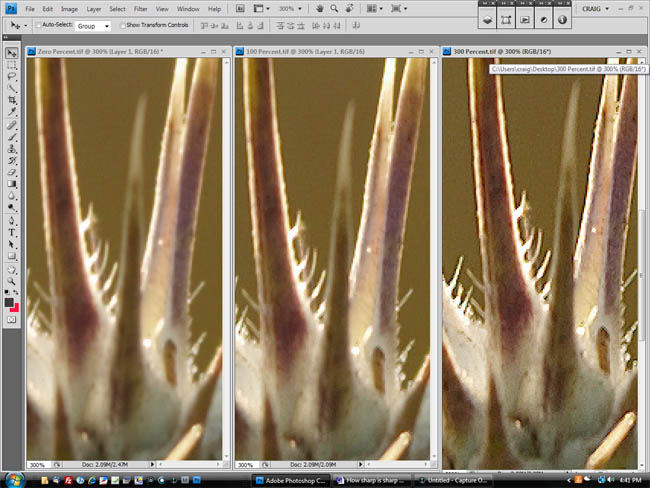Click the taskbar clock showing 4:41 PM
The image size is (650, 488).
631,480
